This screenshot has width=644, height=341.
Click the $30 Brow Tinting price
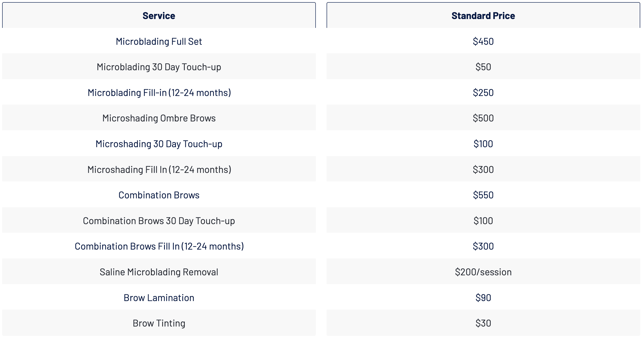pyautogui.click(x=483, y=323)
